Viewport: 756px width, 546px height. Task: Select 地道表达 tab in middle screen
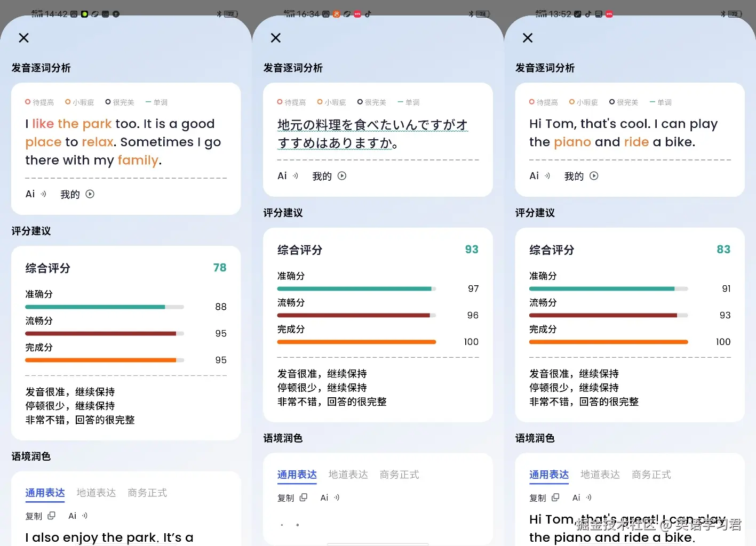[x=348, y=475]
